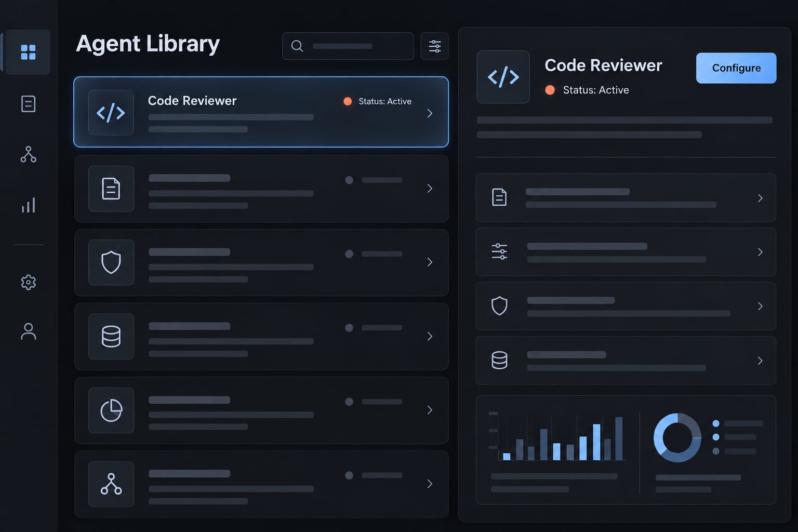The width and height of the screenshot is (798, 532).
Task: Open the details panel shield row chevron
Action: 760,307
